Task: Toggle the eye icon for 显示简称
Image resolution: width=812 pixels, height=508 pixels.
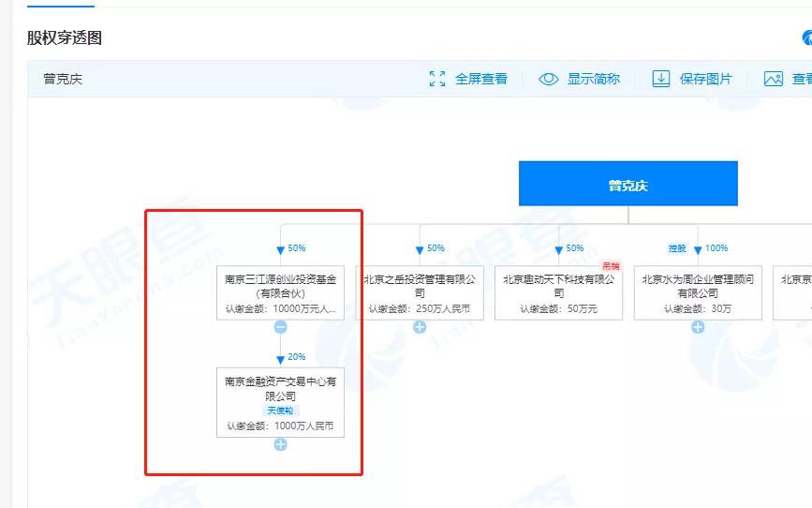Action: (x=549, y=79)
